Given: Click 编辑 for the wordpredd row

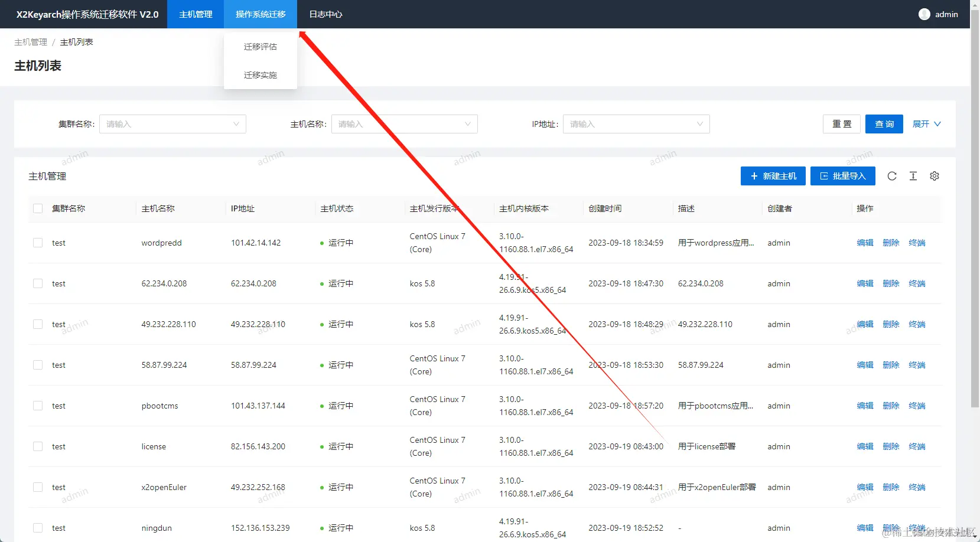Looking at the screenshot, I should 865,243.
